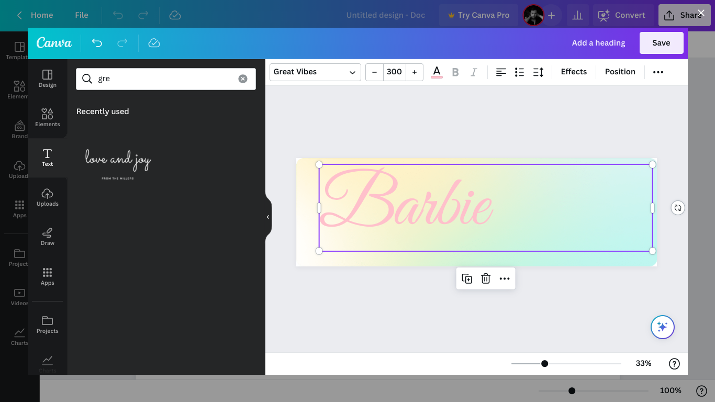Click the rotate handle beside the text box
Image resolution: width=715 pixels, height=402 pixels.
[678, 208]
